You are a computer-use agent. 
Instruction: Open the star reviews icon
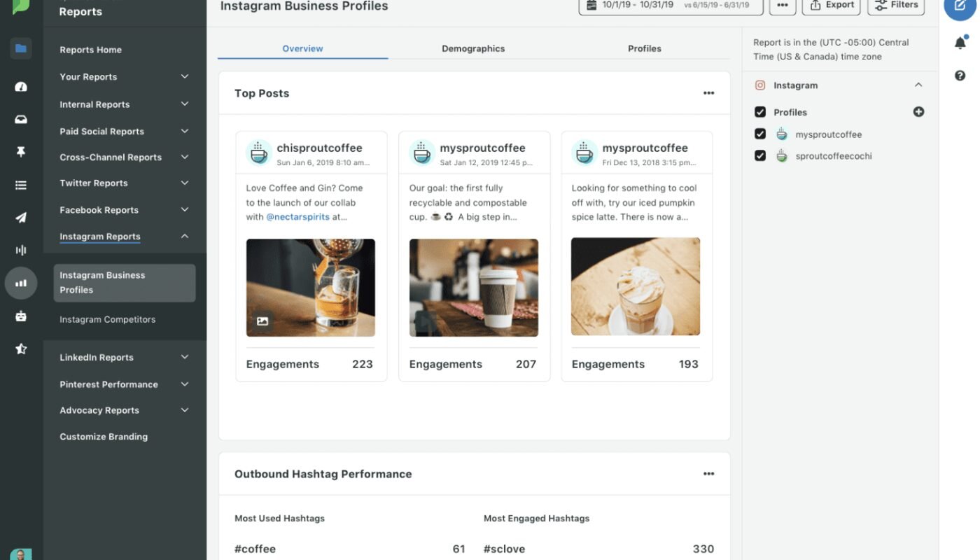tap(21, 349)
